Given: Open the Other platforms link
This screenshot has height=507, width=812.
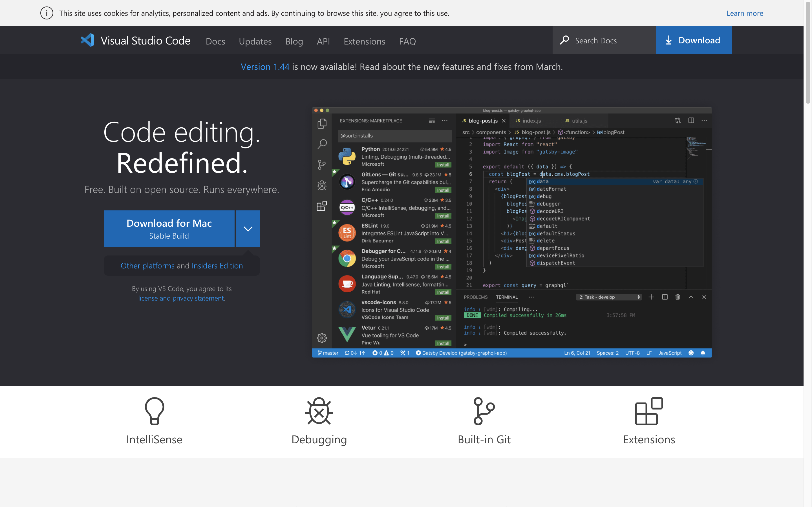Looking at the screenshot, I should tap(147, 266).
